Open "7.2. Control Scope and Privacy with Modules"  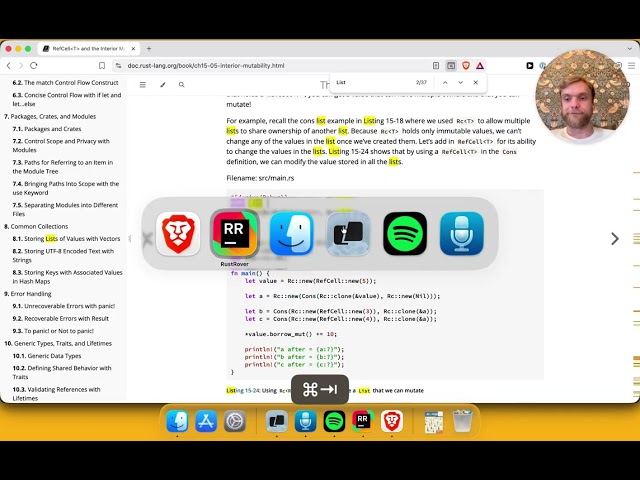61,145
